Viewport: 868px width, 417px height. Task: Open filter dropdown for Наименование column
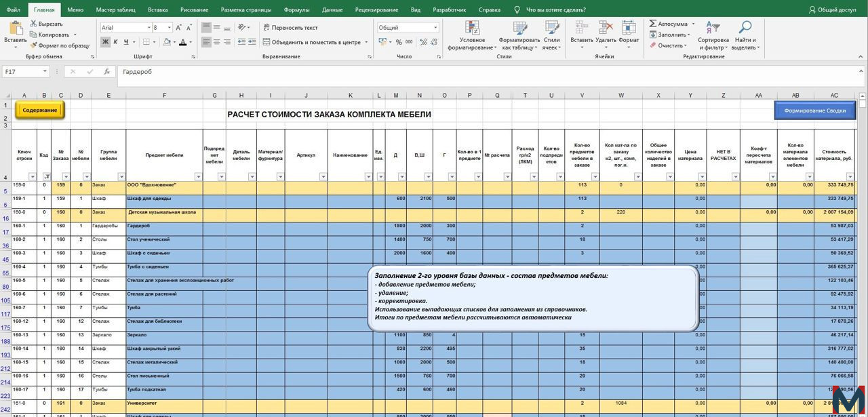point(368,177)
